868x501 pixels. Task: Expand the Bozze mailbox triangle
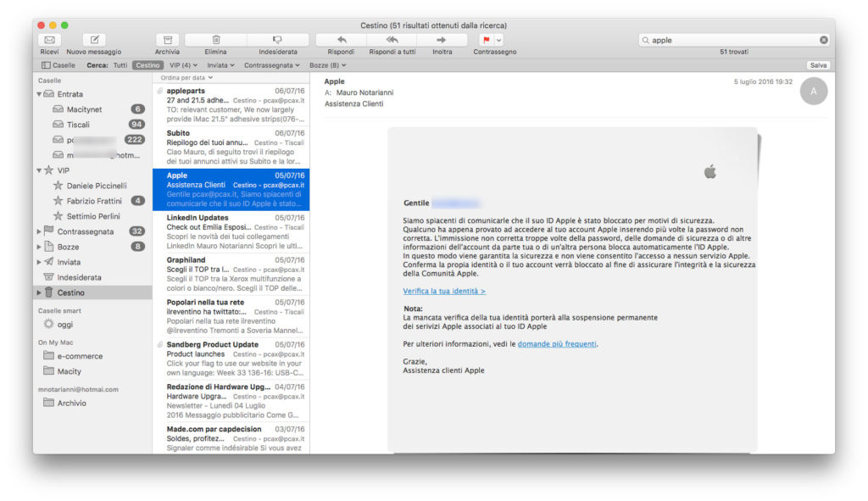39,247
